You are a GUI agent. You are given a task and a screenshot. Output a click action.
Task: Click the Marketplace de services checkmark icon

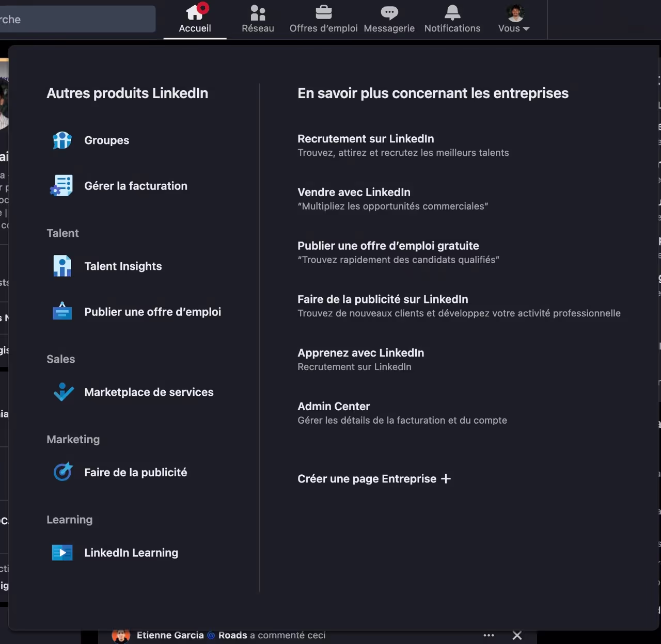64,392
